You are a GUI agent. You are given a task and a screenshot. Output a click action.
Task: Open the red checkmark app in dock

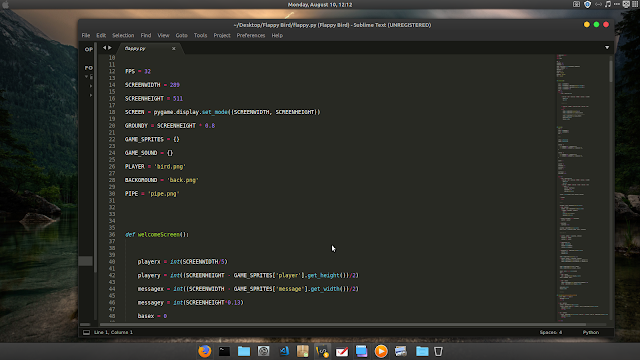click(342, 351)
